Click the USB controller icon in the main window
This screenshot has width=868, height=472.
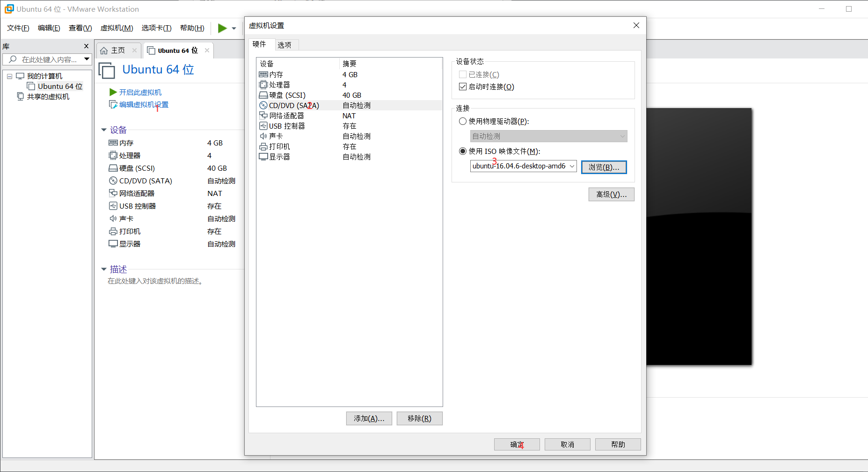[x=113, y=206]
